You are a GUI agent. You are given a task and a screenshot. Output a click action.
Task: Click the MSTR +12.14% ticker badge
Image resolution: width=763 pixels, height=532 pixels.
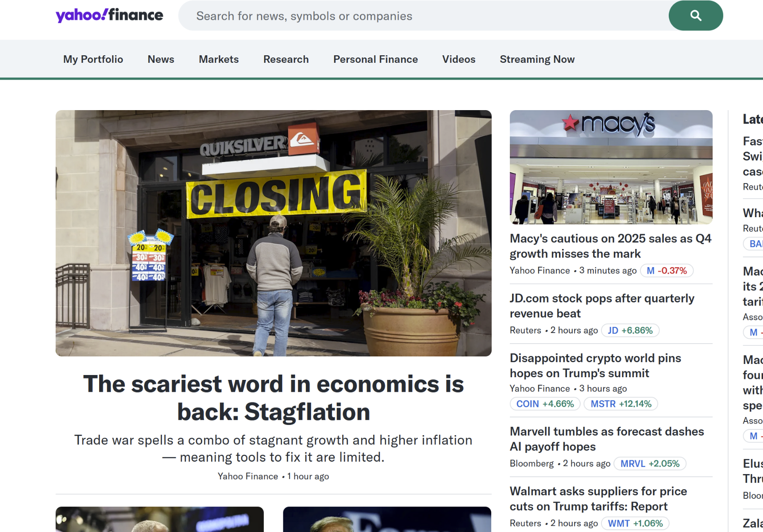[x=621, y=404]
